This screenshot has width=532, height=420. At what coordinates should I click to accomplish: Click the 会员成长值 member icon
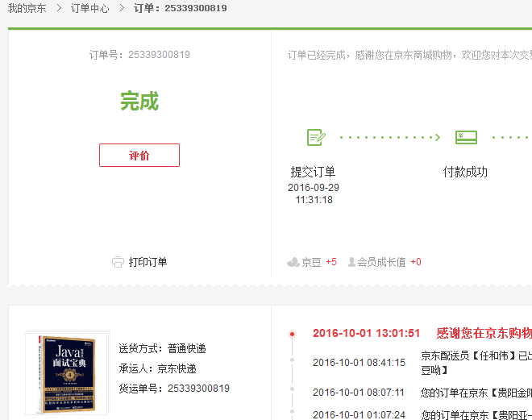[x=351, y=262]
